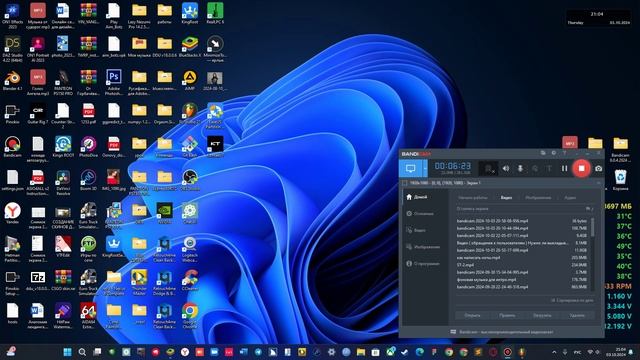Screen dimensions: 640x360
Task: Select фоновая музыка для интро.mp4 row
Action: click(522, 280)
